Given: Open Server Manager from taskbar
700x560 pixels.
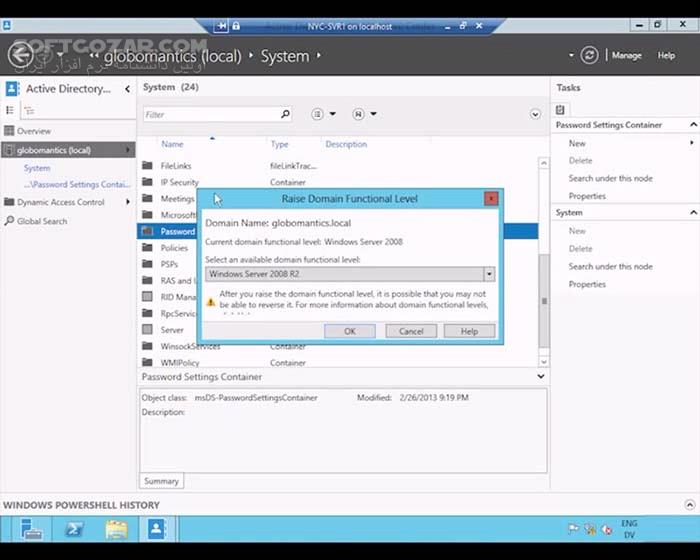Looking at the screenshot, I should tap(30, 529).
